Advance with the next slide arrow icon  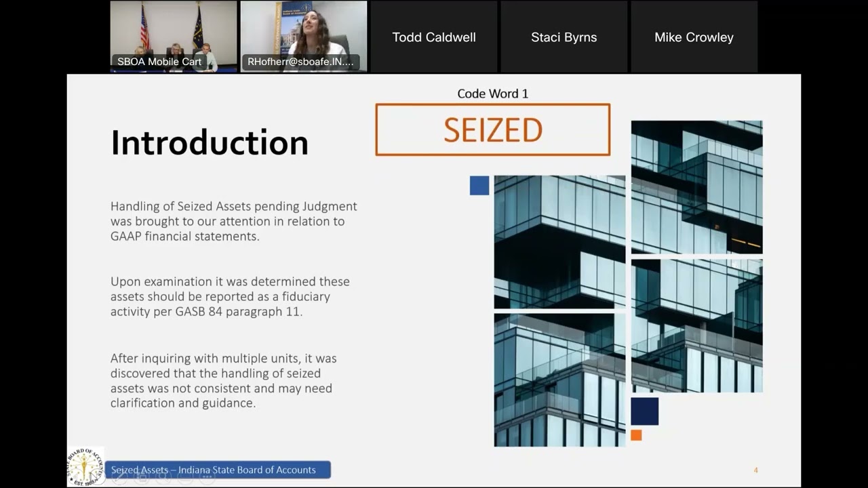point(97,476)
